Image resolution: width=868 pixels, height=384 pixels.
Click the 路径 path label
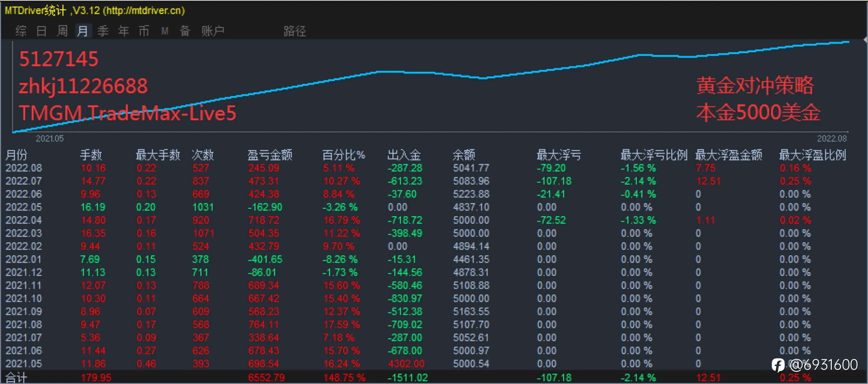coord(295,31)
